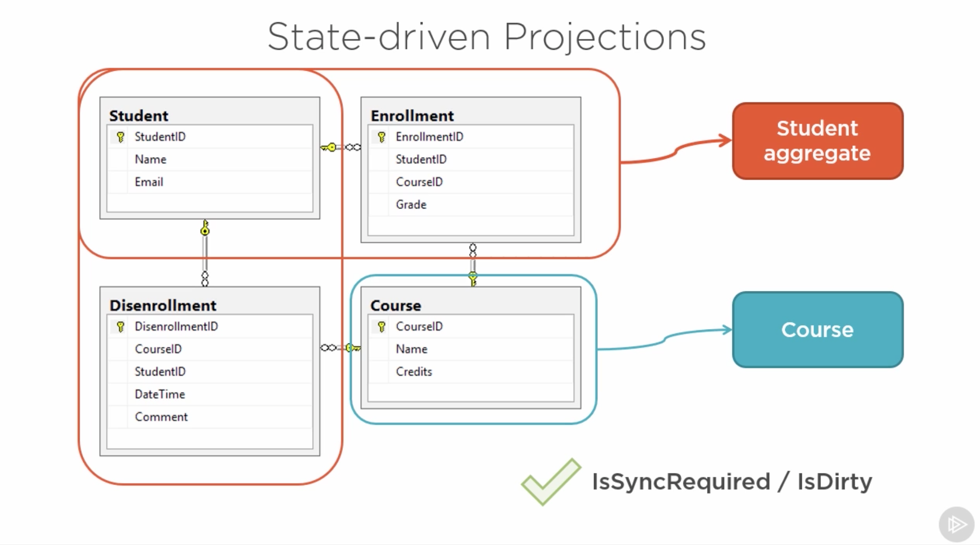Screen dimensions: 980x545
Task: Click CourseID column in Course table
Action: (x=471, y=326)
